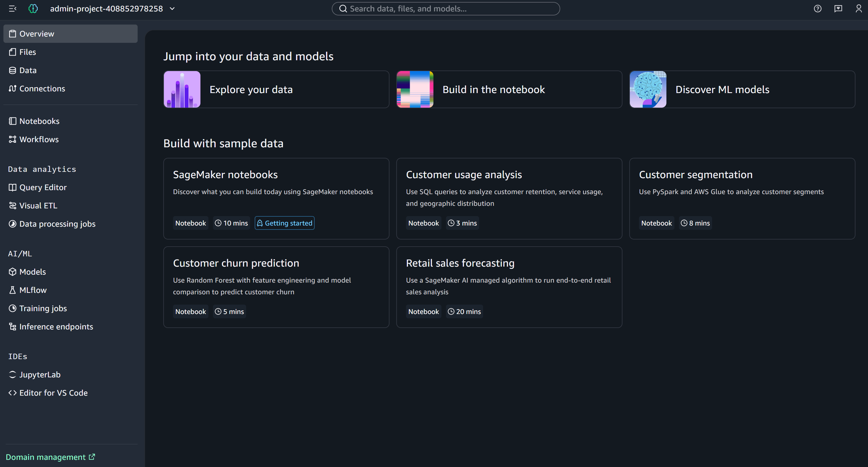This screenshot has width=868, height=467.
Task: Open Files in the sidebar
Action: (71, 52)
